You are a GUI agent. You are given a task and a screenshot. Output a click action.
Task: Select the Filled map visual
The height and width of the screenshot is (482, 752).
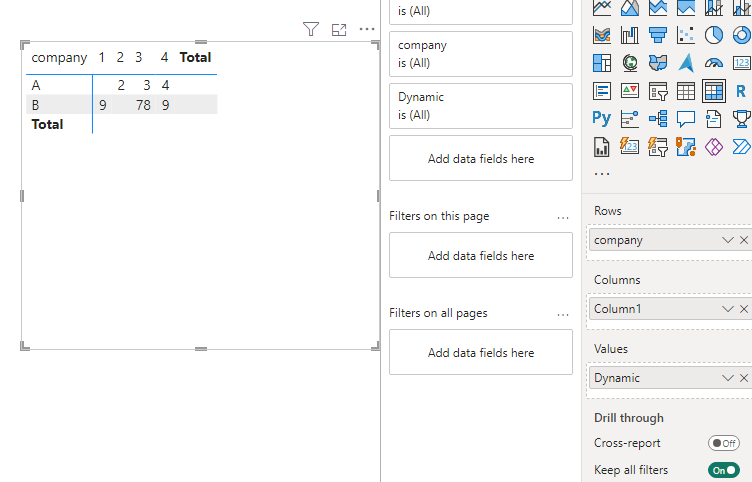click(658, 63)
